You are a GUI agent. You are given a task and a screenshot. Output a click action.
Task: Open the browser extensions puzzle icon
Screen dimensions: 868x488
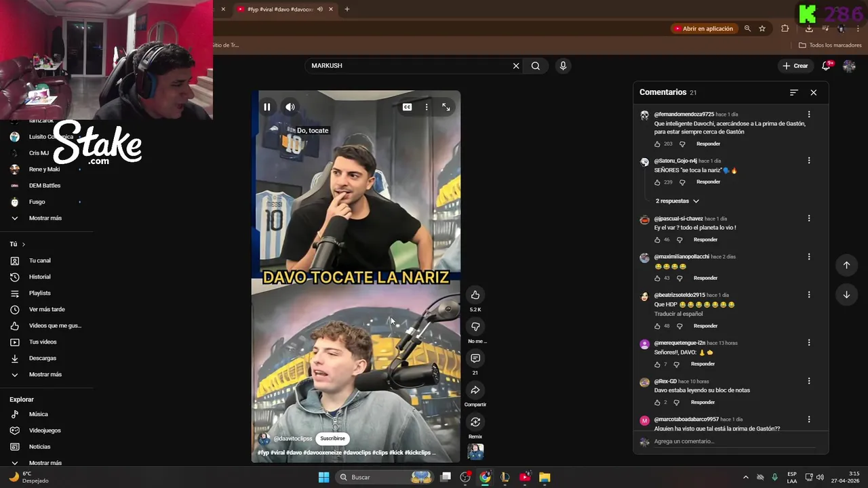coord(785,28)
